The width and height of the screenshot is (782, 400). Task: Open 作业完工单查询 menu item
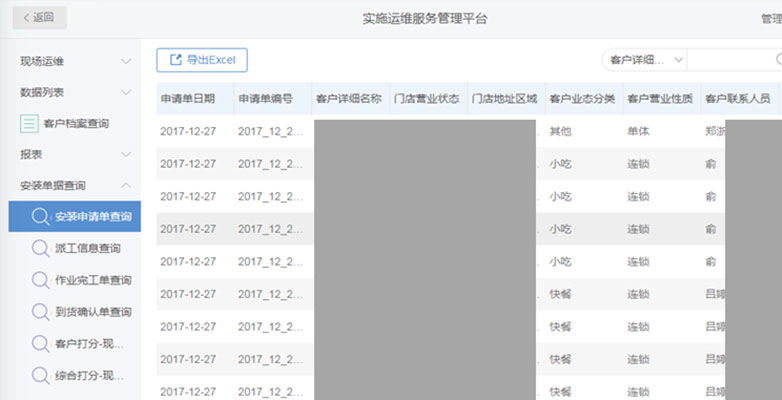92,280
